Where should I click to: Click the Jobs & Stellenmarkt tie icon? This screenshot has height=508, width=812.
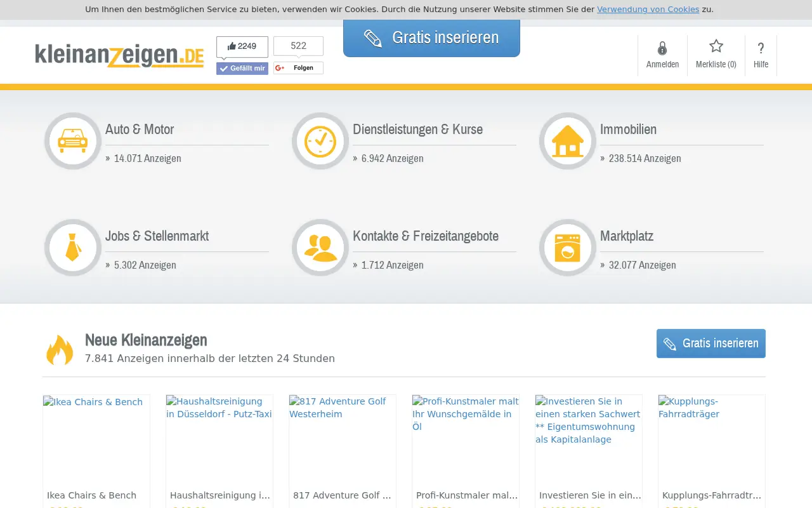73,248
